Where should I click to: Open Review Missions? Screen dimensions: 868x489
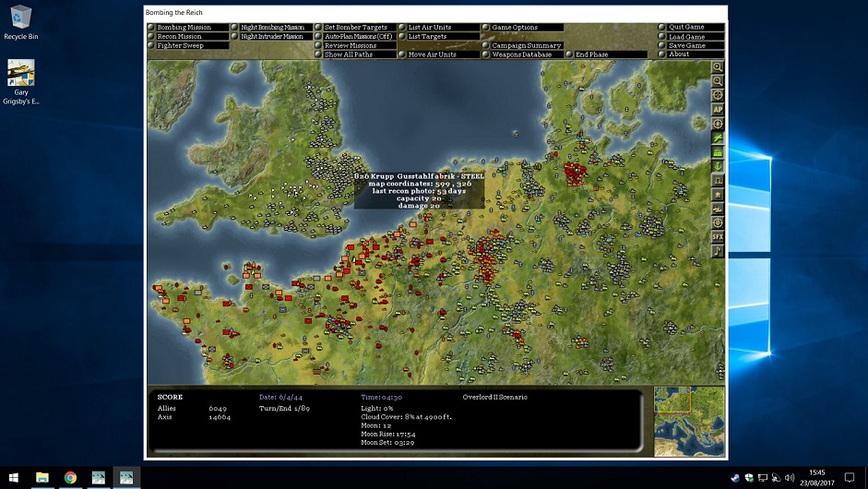pyautogui.click(x=355, y=45)
